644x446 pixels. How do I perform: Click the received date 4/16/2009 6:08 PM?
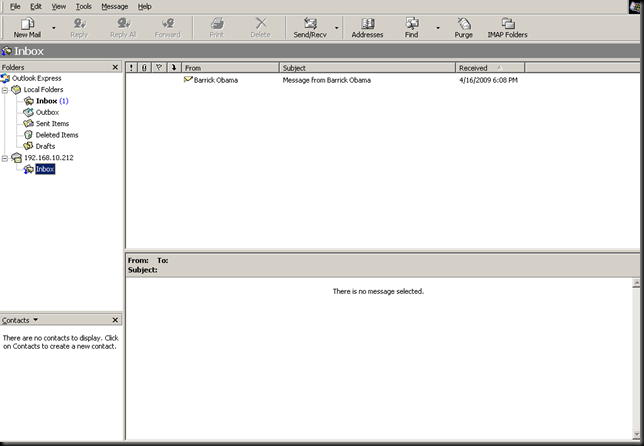488,80
